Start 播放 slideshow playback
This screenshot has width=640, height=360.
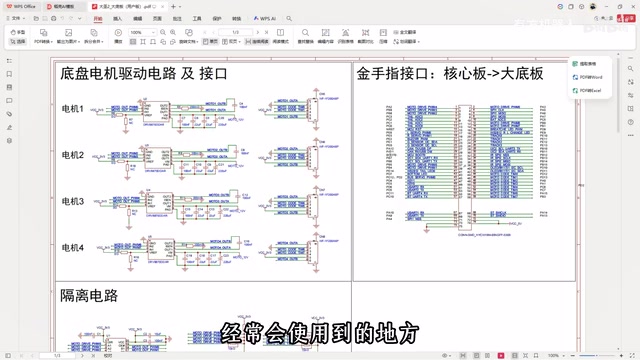click(118, 36)
